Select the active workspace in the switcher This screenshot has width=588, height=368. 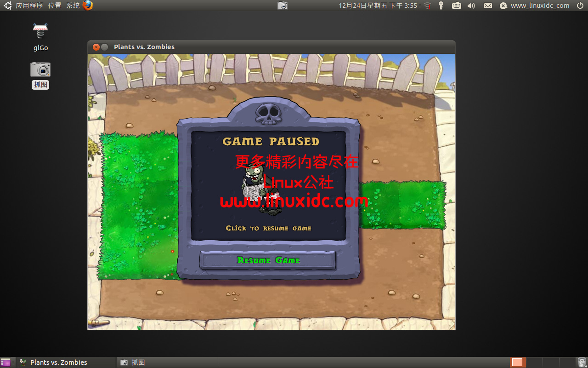pos(517,362)
